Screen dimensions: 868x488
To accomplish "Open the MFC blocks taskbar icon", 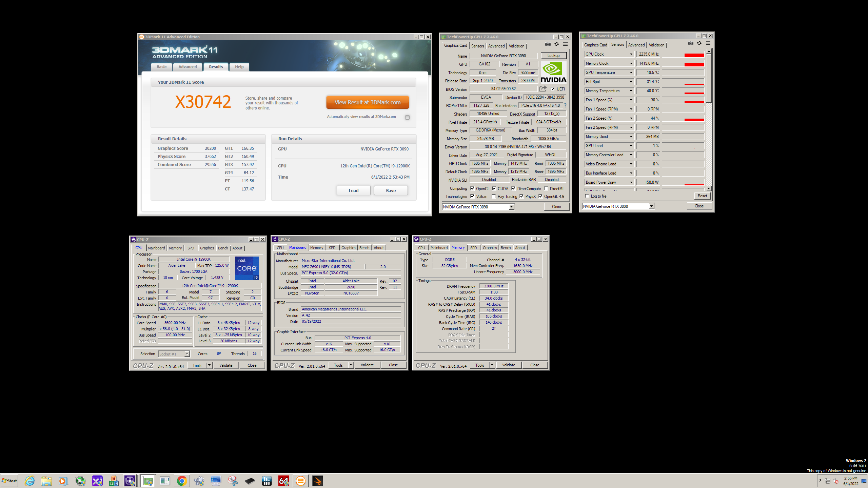I will tap(114, 481).
